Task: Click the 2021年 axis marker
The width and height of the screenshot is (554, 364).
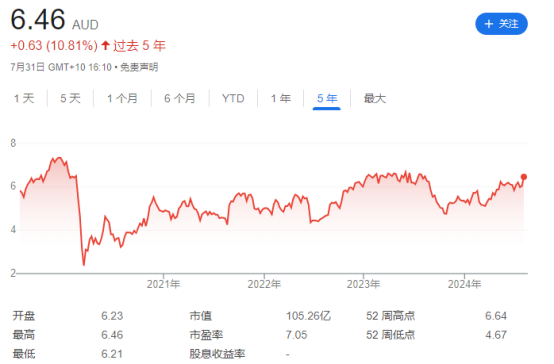Action: [x=163, y=284]
